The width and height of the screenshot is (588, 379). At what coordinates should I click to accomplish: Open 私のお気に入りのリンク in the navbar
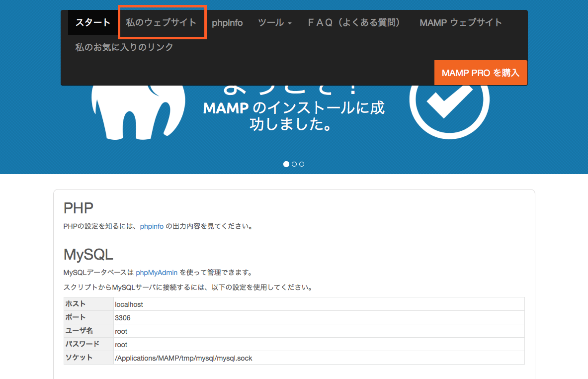click(x=124, y=47)
